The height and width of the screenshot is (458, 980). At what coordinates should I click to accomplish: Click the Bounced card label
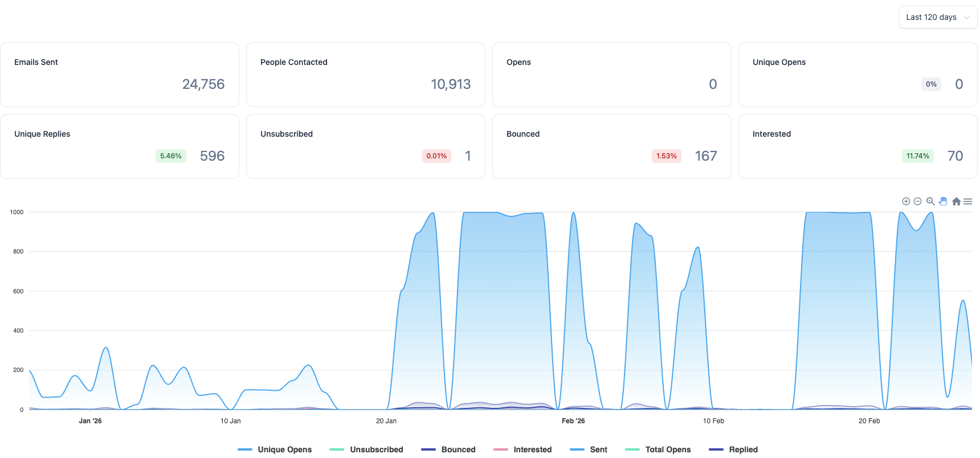click(523, 134)
